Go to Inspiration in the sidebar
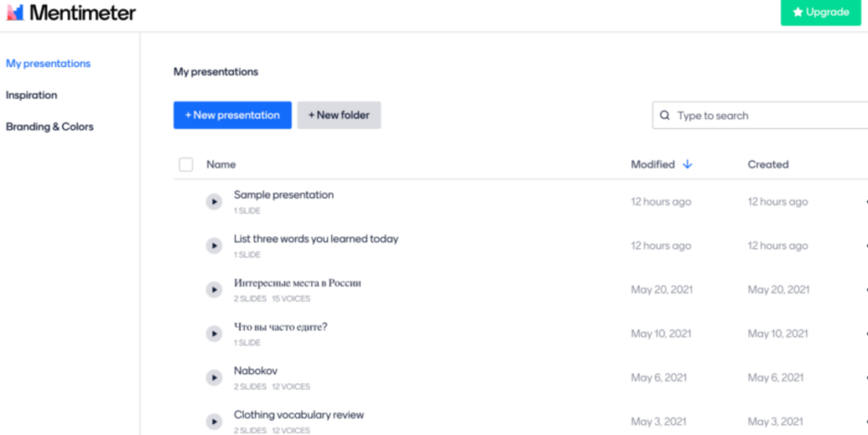This screenshot has height=435, width=868. click(31, 95)
